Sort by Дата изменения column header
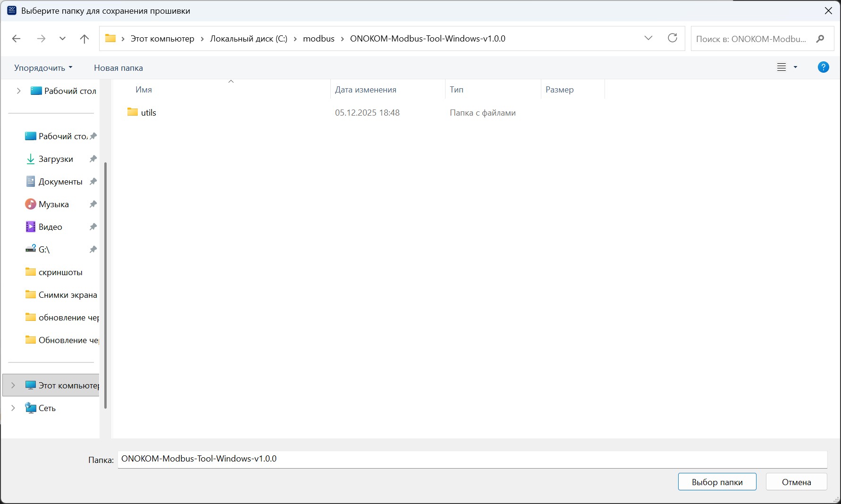 (365, 90)
